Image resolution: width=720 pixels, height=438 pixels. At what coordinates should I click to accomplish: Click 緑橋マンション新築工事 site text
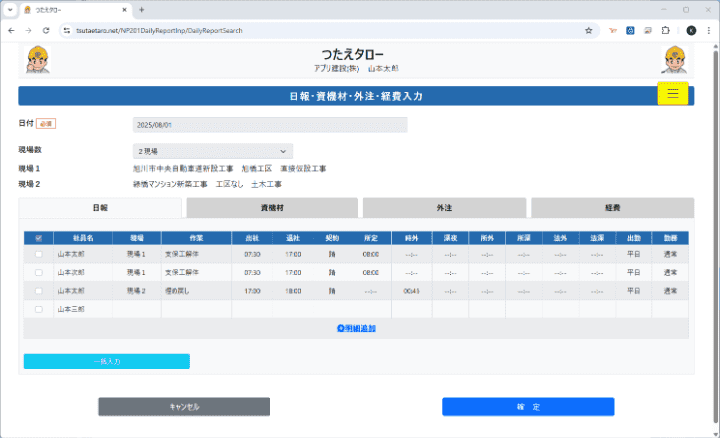pyautogui.click(x=170, y=184)
